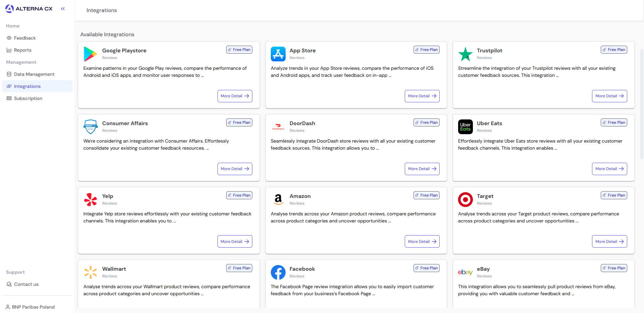The image size is (644, 313).
Task: Open More Detail for DoorDash
Action: click(422, 169)
